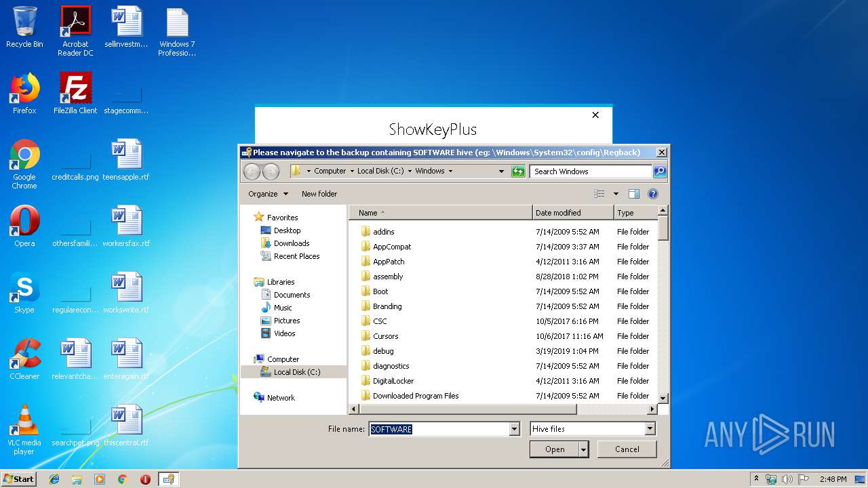Click the dialog Forward navigation arrow

tap(271, 171)
